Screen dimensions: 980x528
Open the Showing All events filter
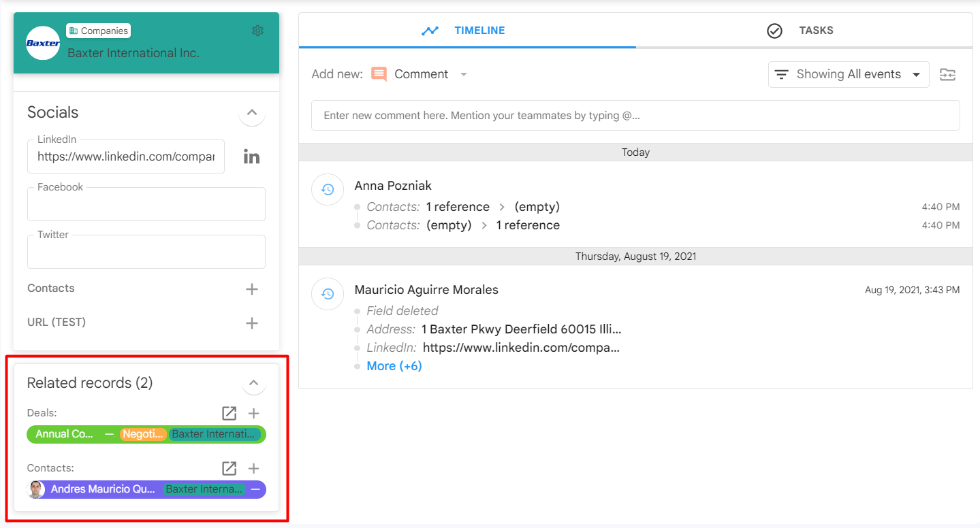pos(849,74)
